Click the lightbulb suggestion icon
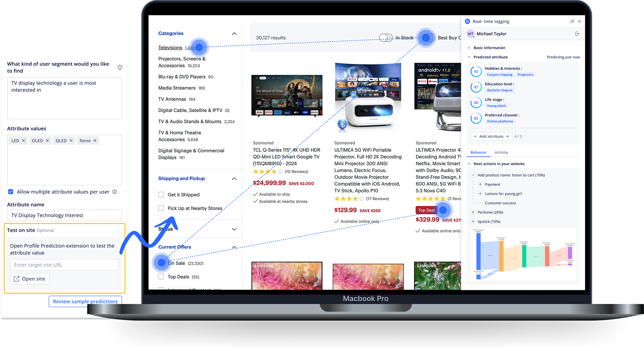 (x=120, y=67)
